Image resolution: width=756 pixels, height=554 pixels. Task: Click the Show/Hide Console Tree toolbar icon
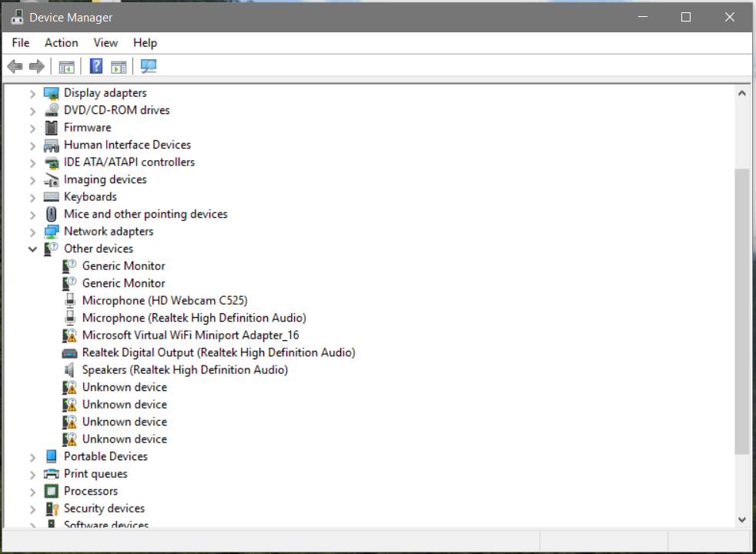click(x=66, y=66)
